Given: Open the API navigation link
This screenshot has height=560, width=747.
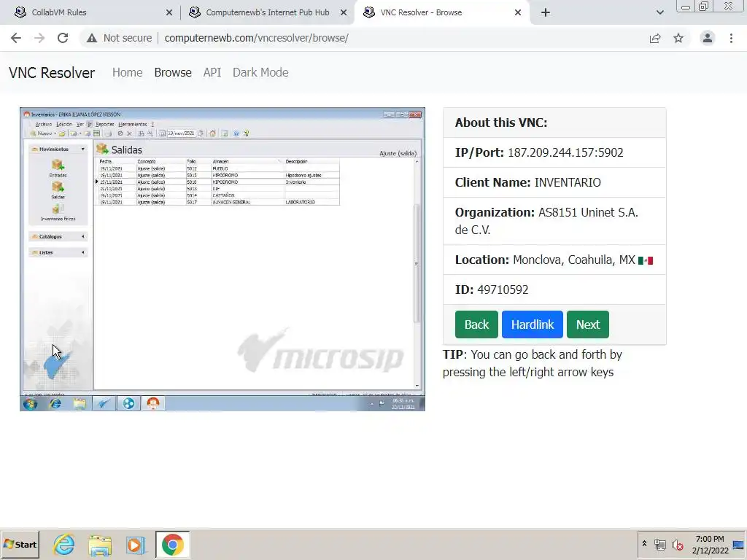Looking at the screenshot, I should click(x=212, y=72).
